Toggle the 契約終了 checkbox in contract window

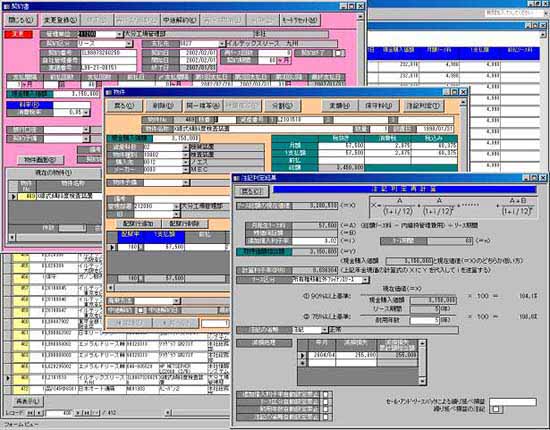(338, 53)
